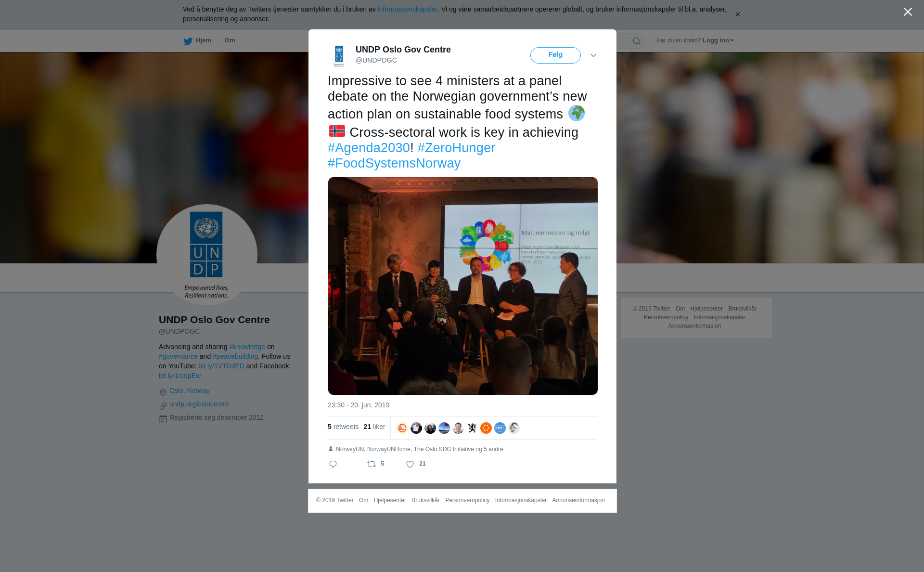Open the panel debate photo in tweet

pos(463,286)
